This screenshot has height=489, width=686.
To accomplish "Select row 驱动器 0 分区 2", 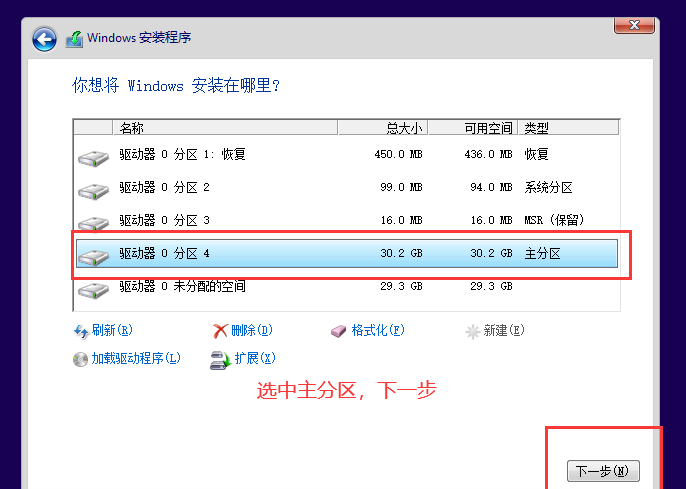I will pyautogui.click(x=346, y=188).
